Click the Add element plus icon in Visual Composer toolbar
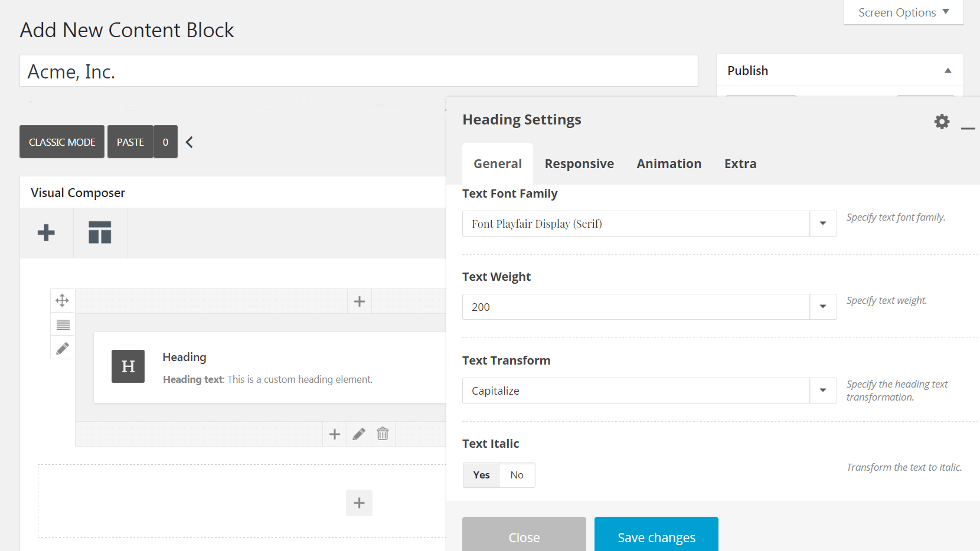 click(x=46, y=232)
